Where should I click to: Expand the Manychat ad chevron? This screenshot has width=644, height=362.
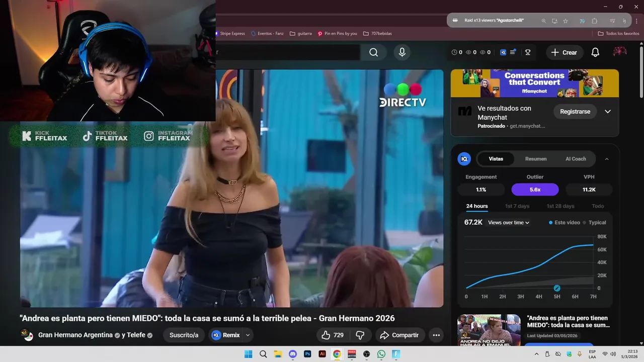point(607,112)
